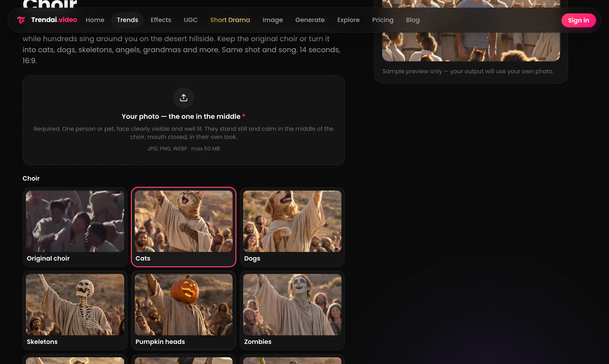Click 'JPG, PNG, WEBP · max 50 MB' text
This screenshot has width=609, height=364.
pyautogui.click(x=183, y=149)
